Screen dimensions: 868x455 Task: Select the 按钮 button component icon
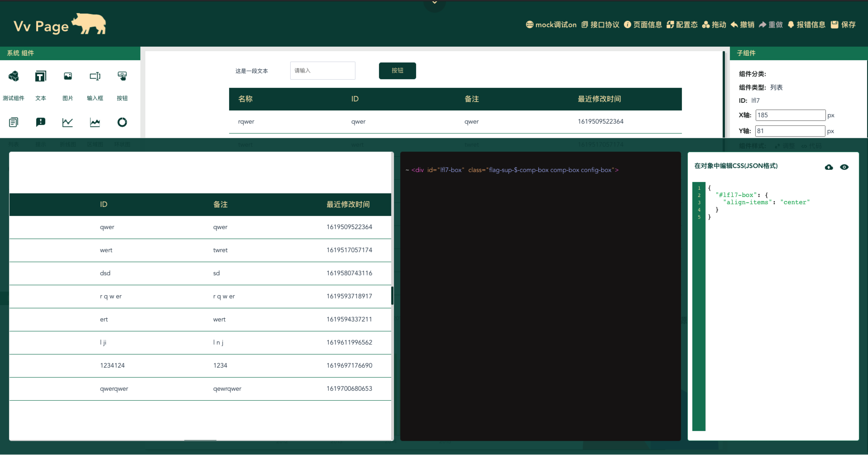click(122, 76)
